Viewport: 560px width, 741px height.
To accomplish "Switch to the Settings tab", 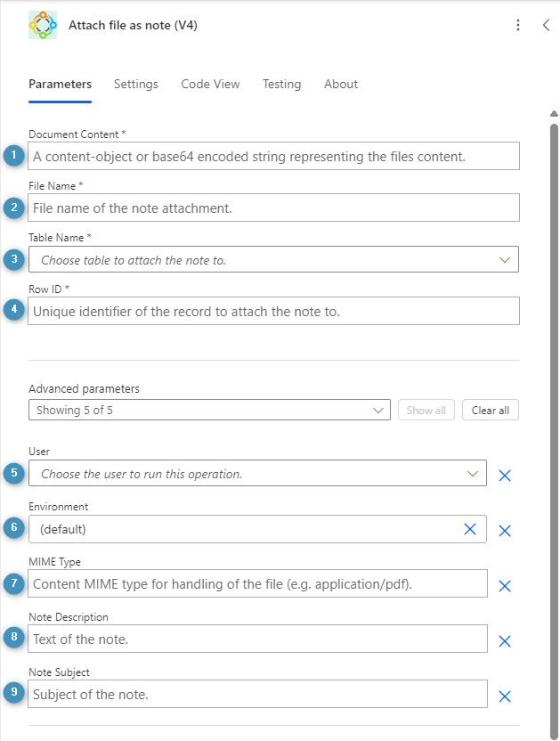I will pos(136,84).
